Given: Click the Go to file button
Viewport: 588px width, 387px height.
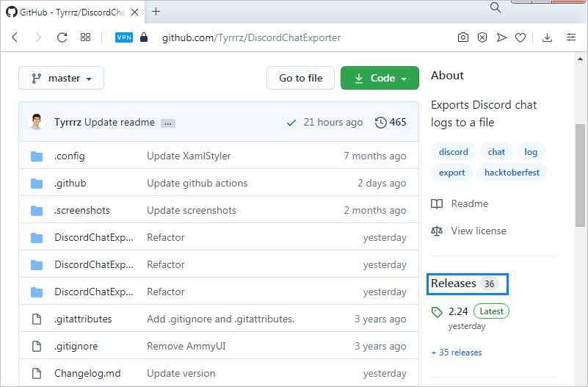Looking at the screenshot, I should coord(300,78).
